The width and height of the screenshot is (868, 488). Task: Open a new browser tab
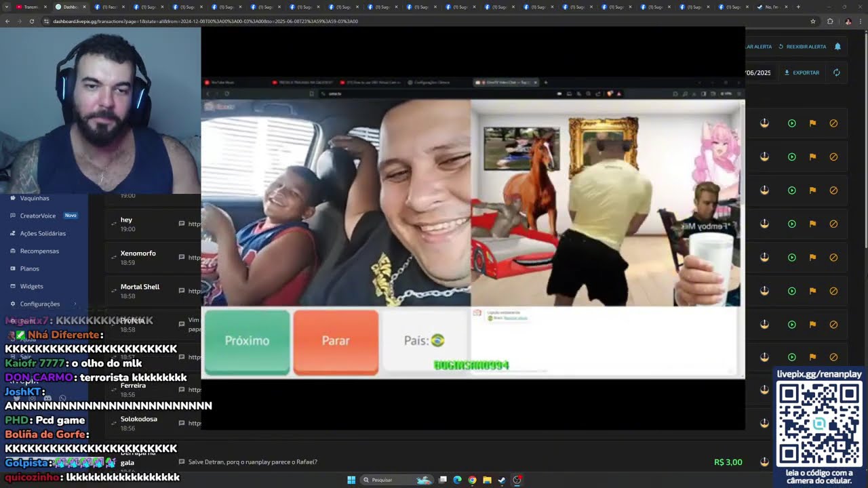[798, 7]
